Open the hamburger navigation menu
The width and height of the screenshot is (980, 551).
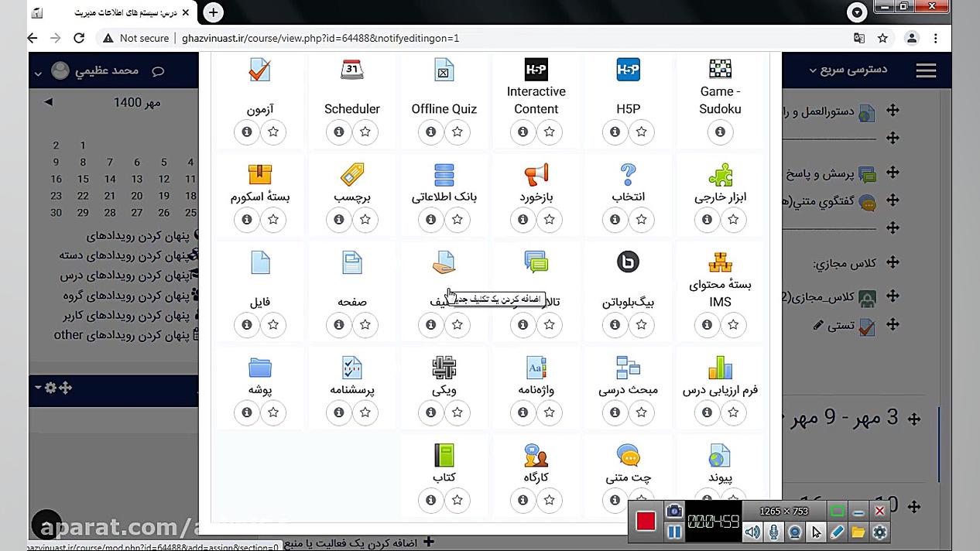(x=926, y=70)
